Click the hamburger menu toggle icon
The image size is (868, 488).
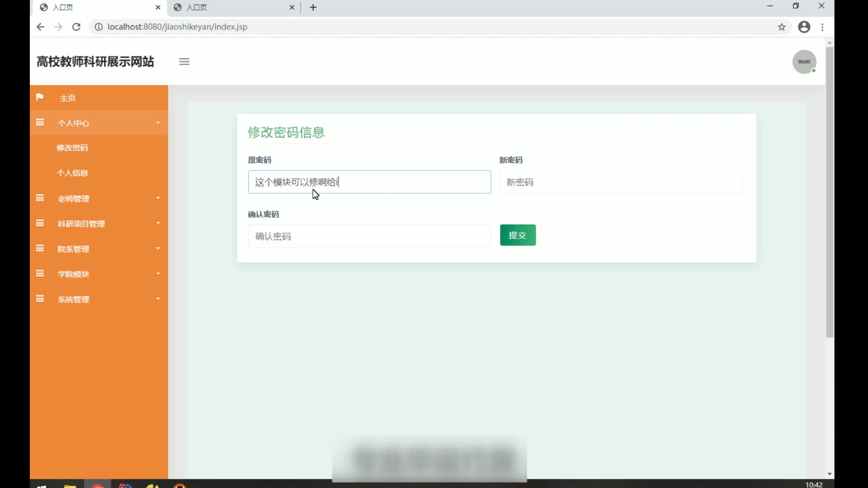pyautogui.click(x=184, y=62)
